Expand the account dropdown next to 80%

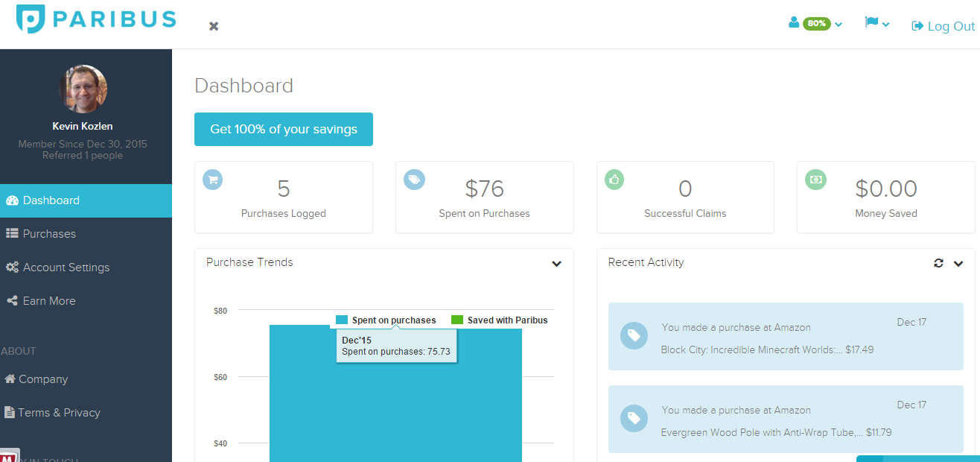click(x=839, y=23)
